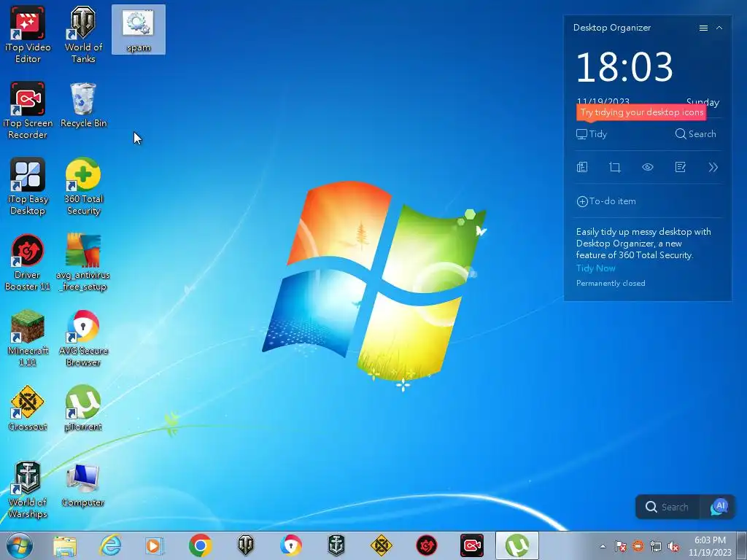The width and height of the screenshot is (747, 560).
Task: Open the news icon in Desktop Organizer
Action: 582,167
